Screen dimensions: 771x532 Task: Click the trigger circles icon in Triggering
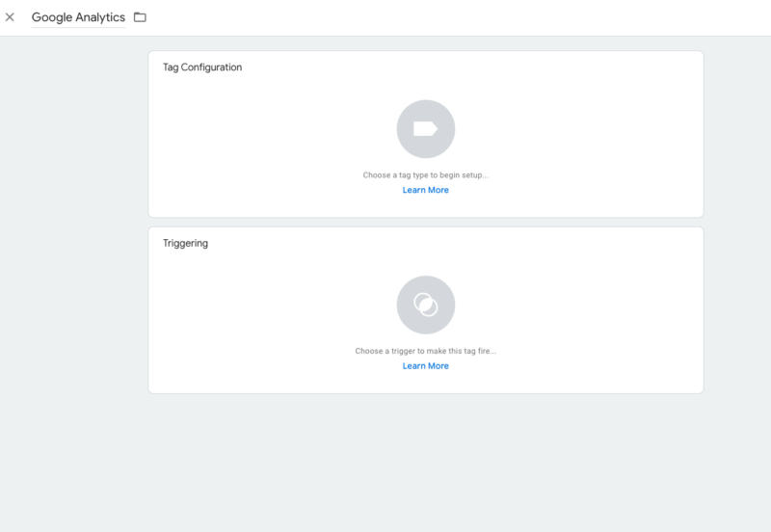[x=426, y=305]
